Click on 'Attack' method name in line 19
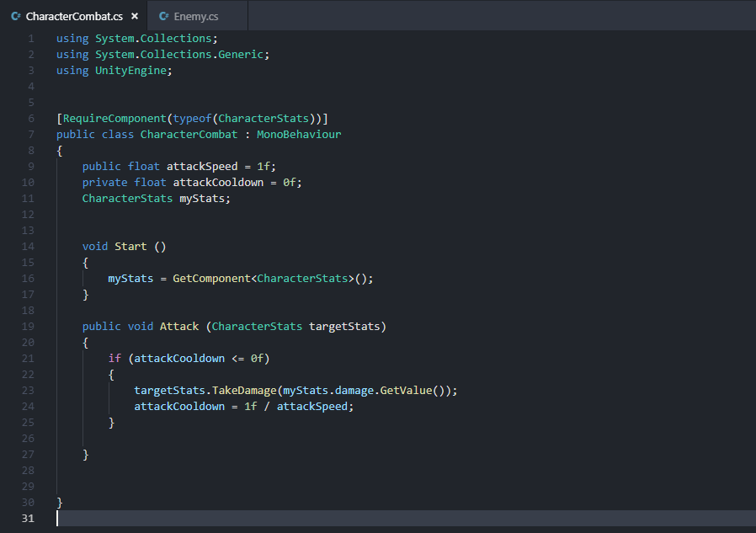Screen dimensions: 756x533 point(179,327)
